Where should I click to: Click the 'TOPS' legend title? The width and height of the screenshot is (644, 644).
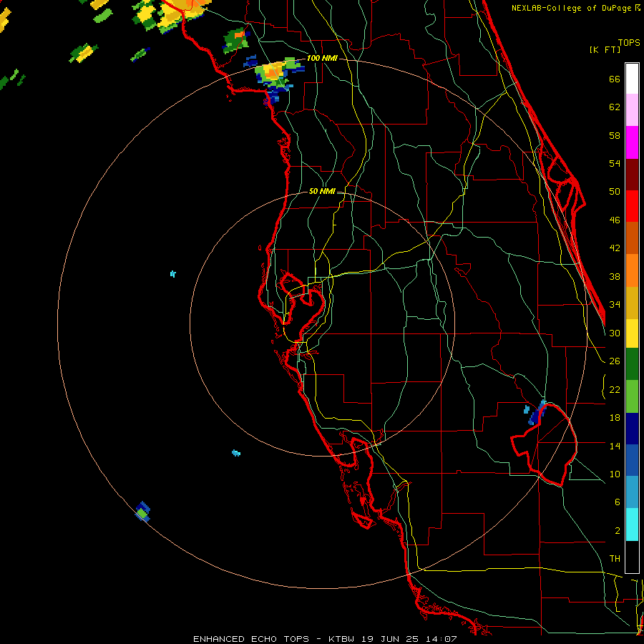(x=629, y=43)
